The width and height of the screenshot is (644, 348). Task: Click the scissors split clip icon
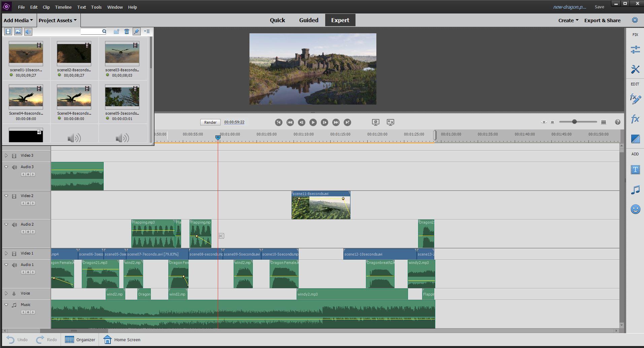click(221, 236)
